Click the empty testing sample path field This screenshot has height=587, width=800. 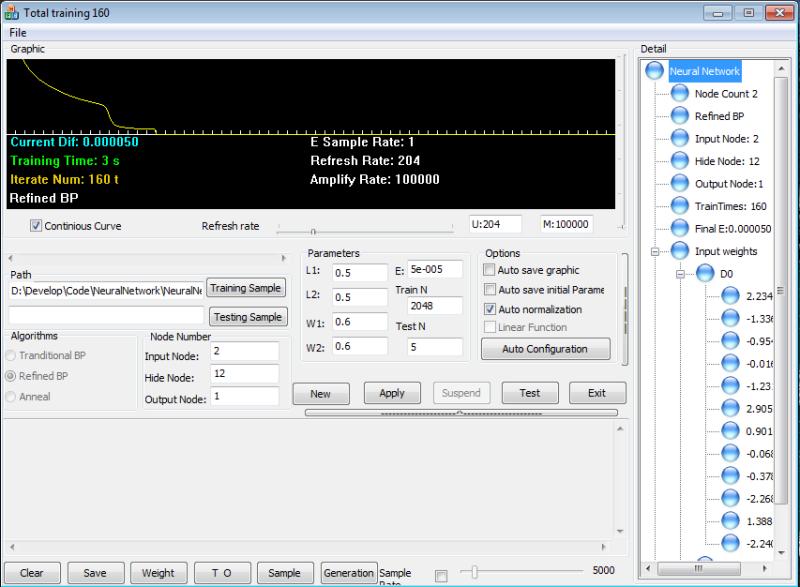tap(106, 315)
